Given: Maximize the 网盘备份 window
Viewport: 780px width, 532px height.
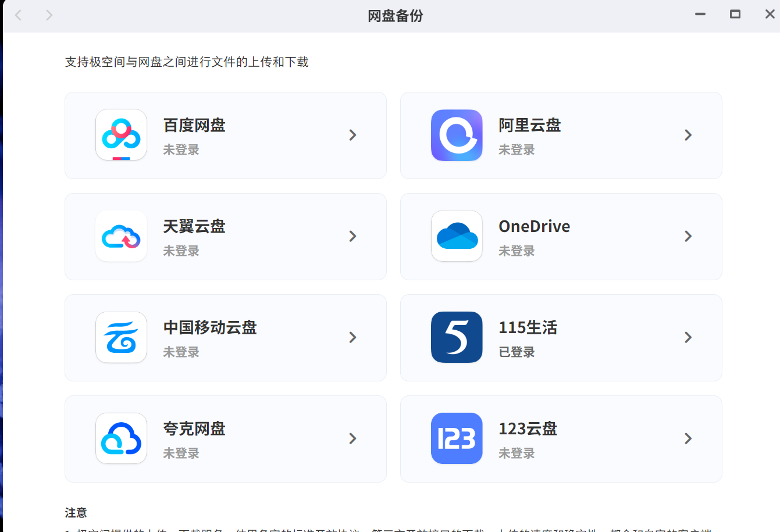Looking at the screenshot, I should (735, 15).
